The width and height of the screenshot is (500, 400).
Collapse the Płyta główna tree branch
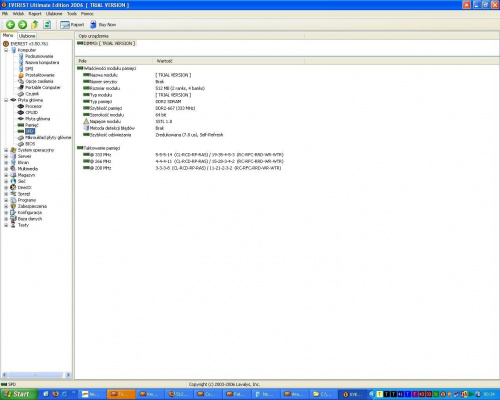[x=6, y=100]
